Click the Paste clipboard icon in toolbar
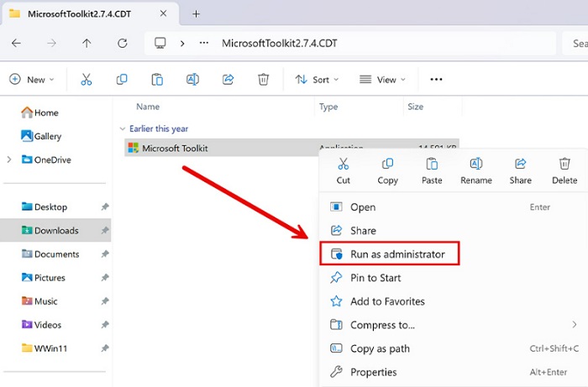588x387 pixels. click(x=157, y=80)
